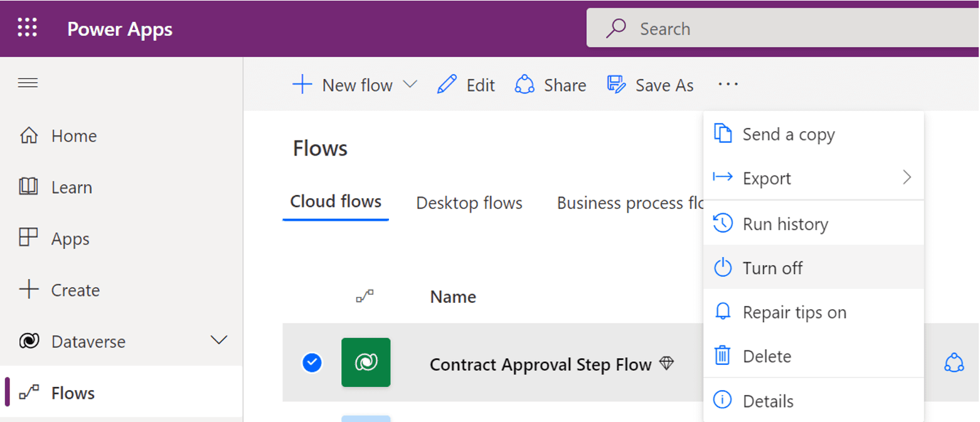Viewport: 980px width, 422px height.
Task: Click the New flow button label
Action: coord(358,85)
